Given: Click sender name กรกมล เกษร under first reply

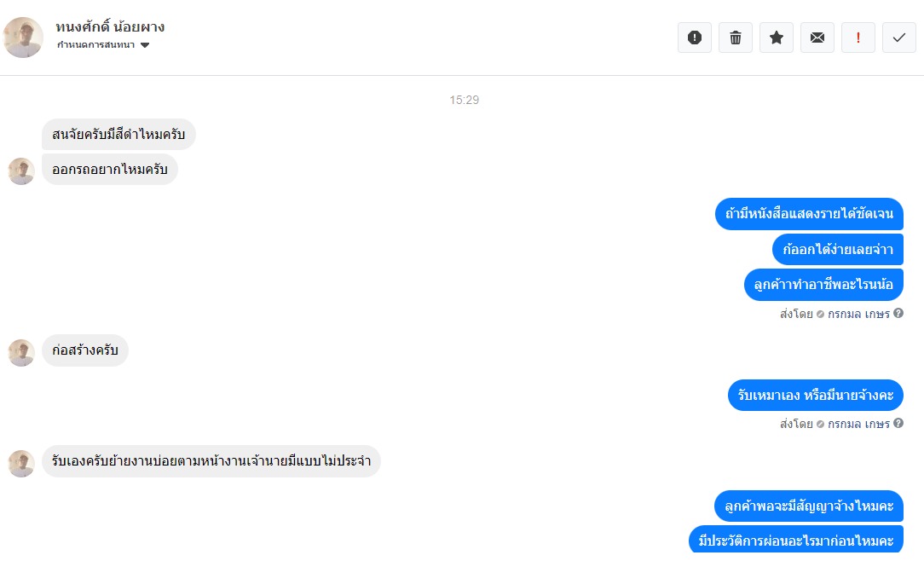Looking at the screenshot, I should pyautogui.click(x=858, y=314).
